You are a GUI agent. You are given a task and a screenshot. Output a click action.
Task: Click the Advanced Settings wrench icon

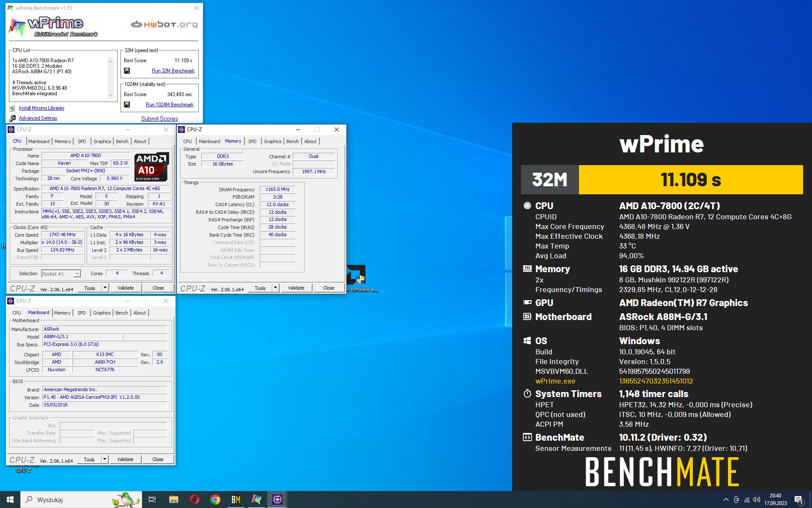tap(13, 119)
